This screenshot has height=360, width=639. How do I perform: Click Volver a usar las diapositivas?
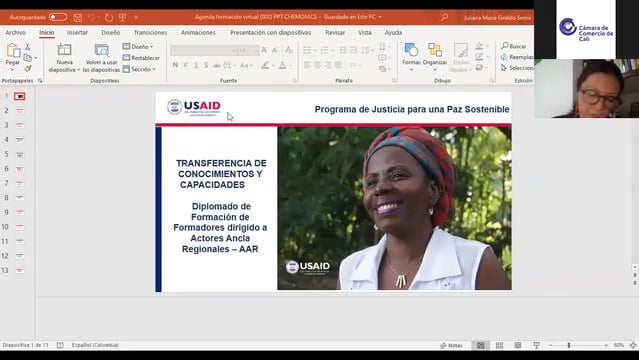point(101,57)
